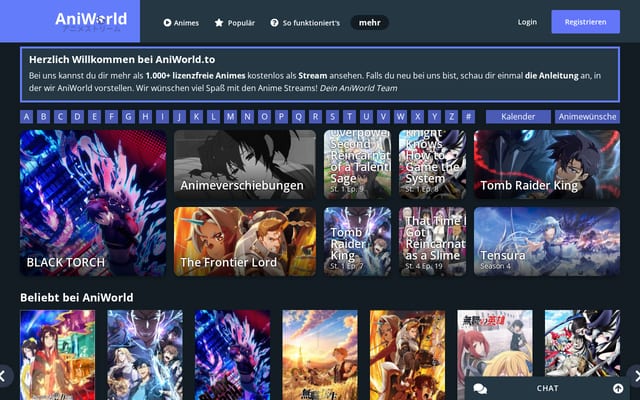Viewport: 640px width, 400px height.
Task: Expand the CHAT panel with up arrow
Action: pos(618,388)
